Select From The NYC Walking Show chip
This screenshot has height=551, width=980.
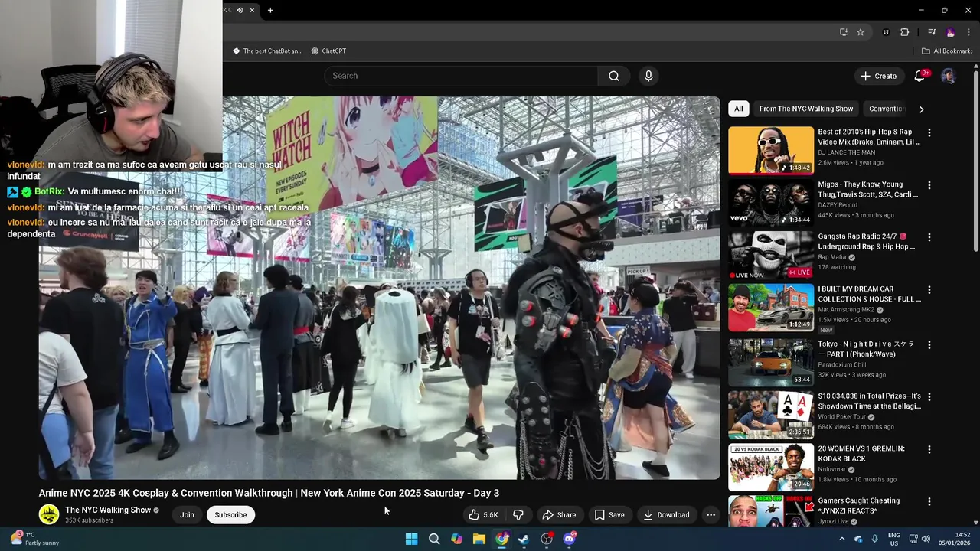(x=805, y=109)
